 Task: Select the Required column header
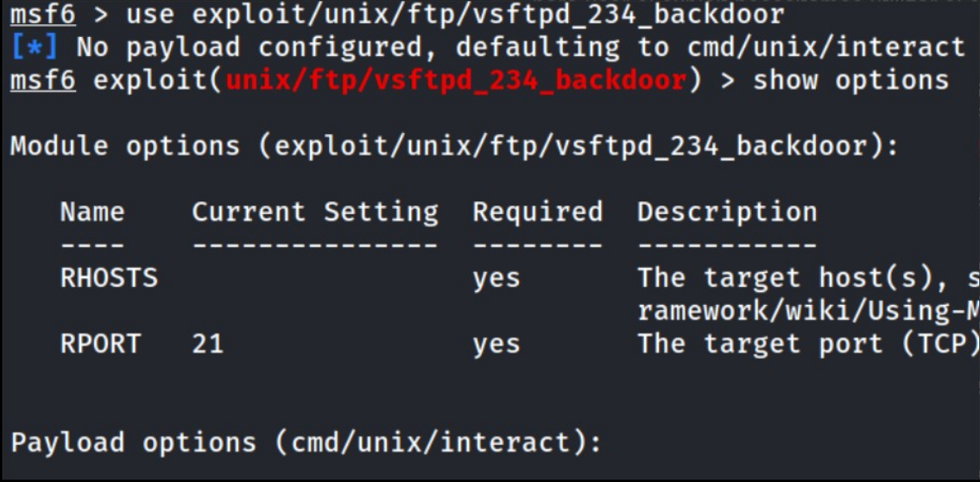tap(537, 212)
